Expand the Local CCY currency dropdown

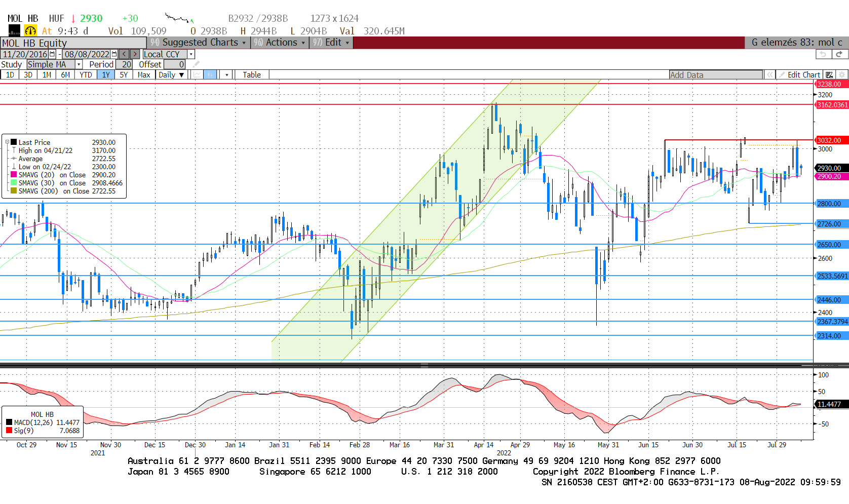pos(191,54)
